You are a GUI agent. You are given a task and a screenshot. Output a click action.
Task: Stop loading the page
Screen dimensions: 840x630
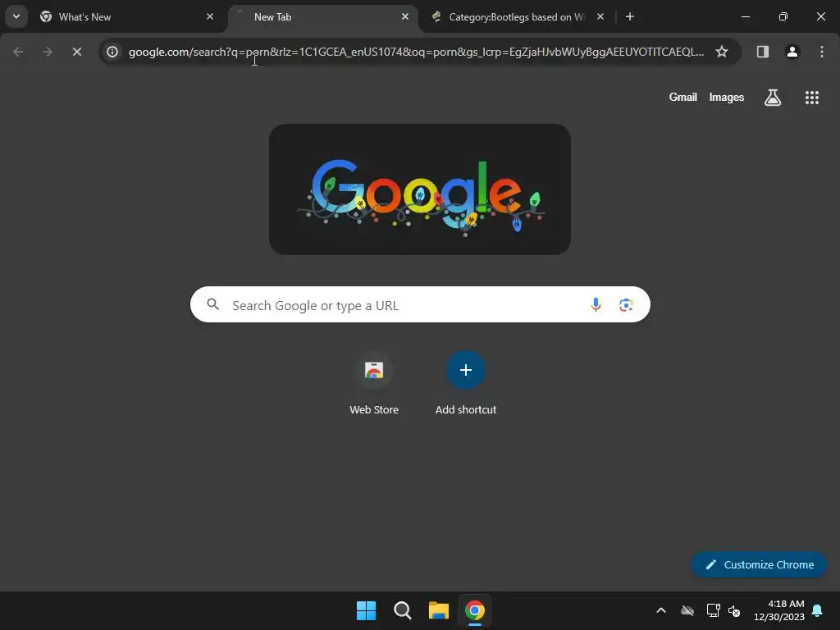77,52
